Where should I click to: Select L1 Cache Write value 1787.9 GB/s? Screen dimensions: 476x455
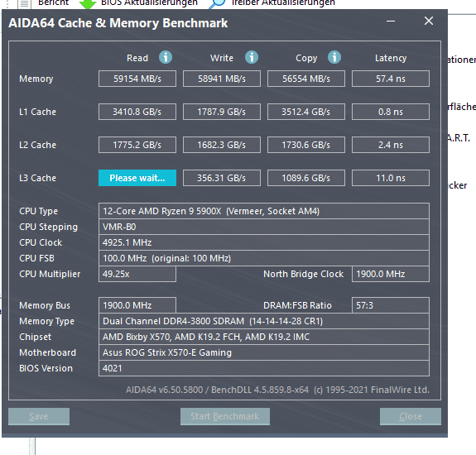pos(222,112)
